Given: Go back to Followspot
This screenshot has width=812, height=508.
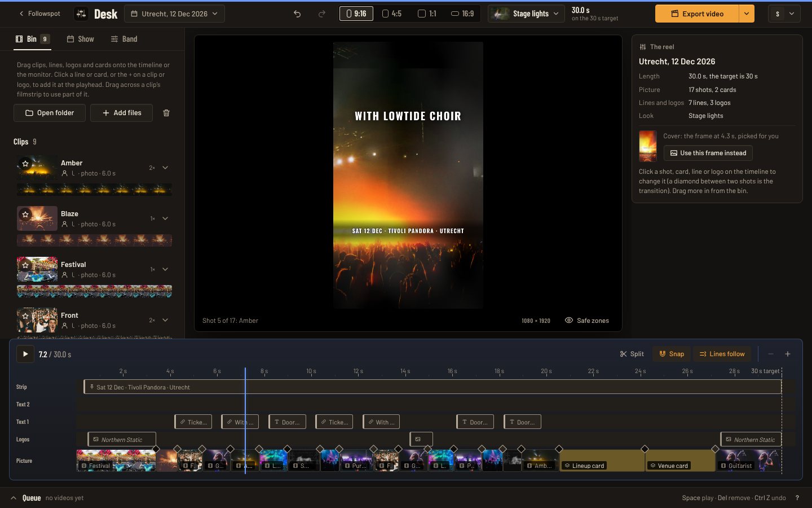Looking at the screenshot, I should 39,14.
